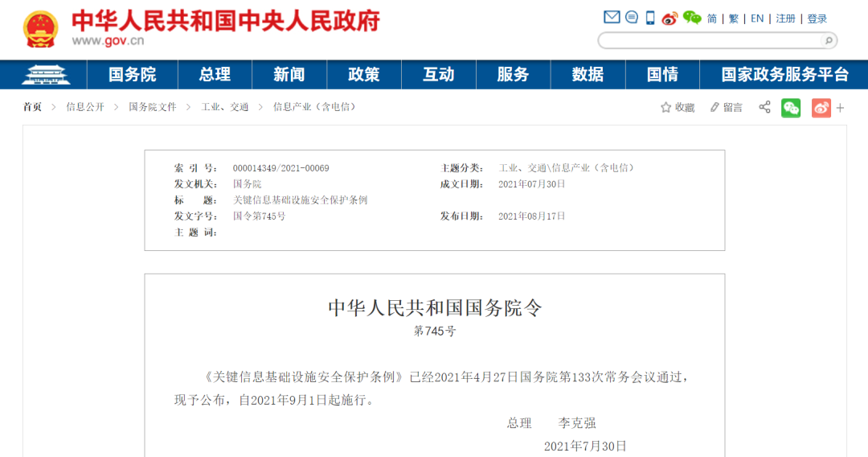Open the 互动 menu
868x457 pixels.
(x=439, y=75)
